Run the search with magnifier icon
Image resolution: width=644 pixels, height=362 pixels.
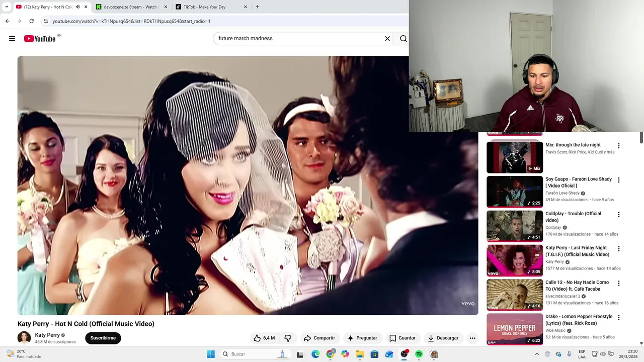click(403, 39)
